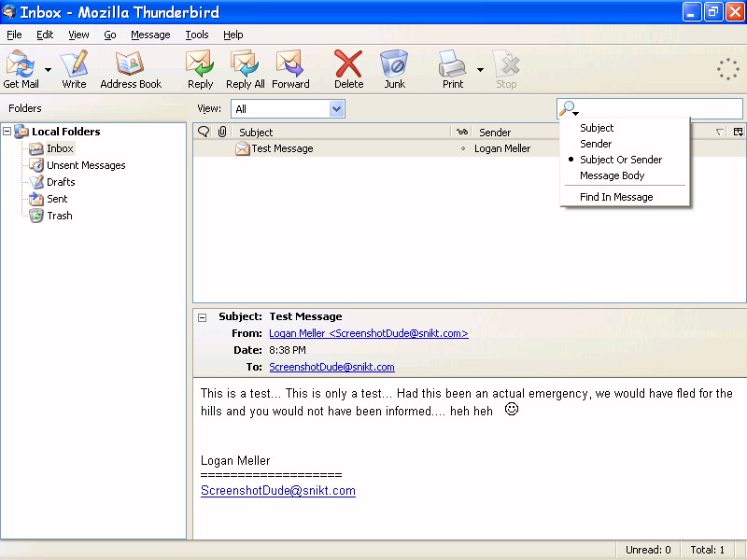747x560 pixels.
Task: Open the View menu
Action: (x=78, y=35)
